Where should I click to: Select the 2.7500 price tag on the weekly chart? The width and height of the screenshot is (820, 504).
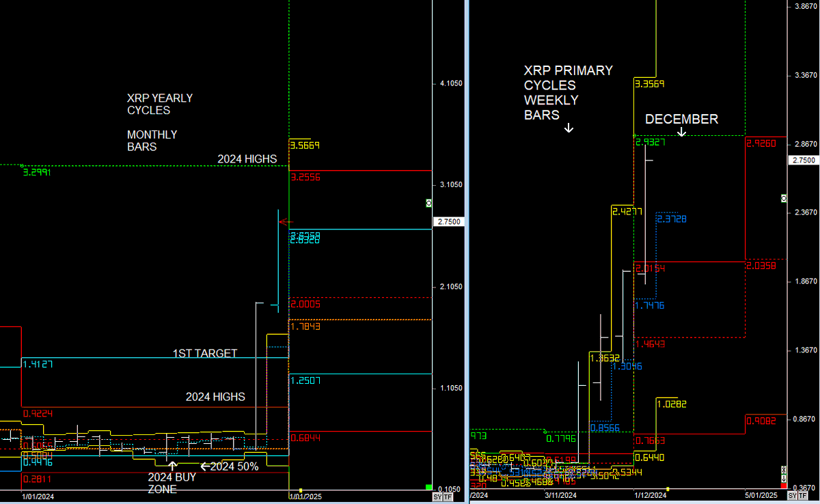(802, 160)
